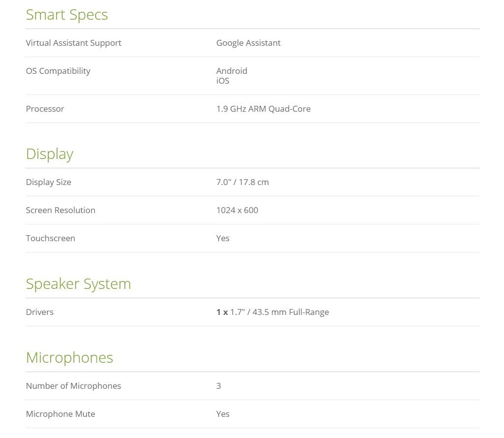Click the Virtual Assistant Support label
Image resolution: width=504 pixels, height=438 pixels.
pyautogui.click(x=73, y=43)
